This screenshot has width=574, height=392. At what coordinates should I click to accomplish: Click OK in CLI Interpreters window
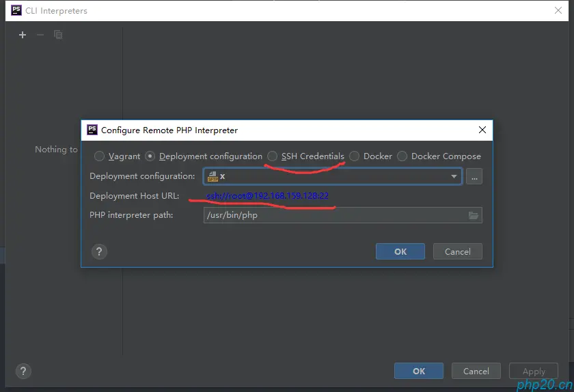[x=419, y=371]
